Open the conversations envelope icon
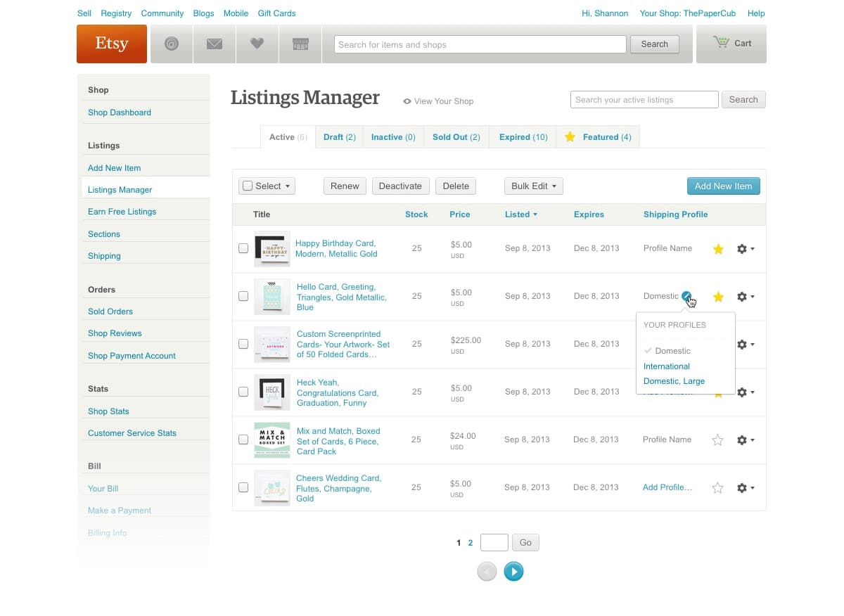The height and width of the screenshot is (616, 844). [x=215, y=44]
